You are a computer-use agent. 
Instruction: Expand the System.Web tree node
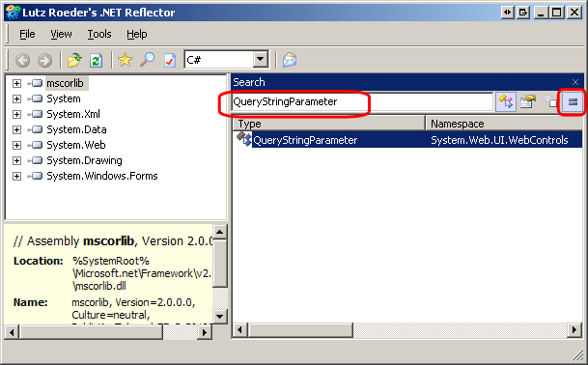16,145
